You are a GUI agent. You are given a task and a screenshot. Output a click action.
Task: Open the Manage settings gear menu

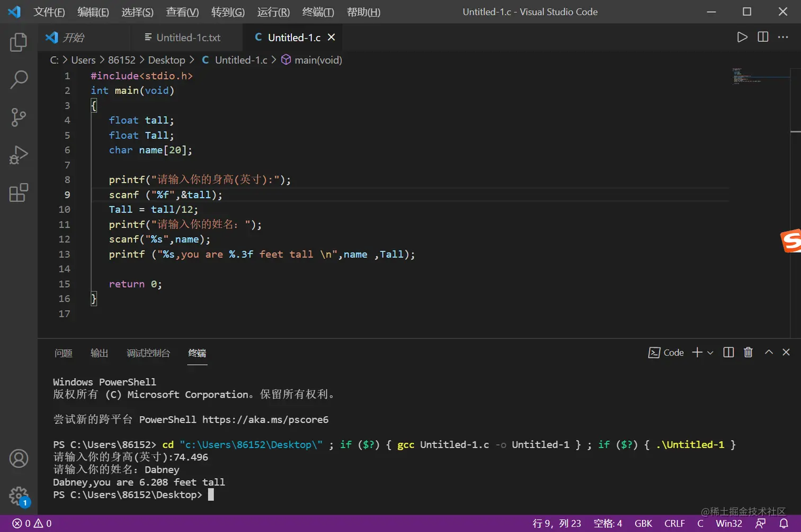tap(19, 496)
